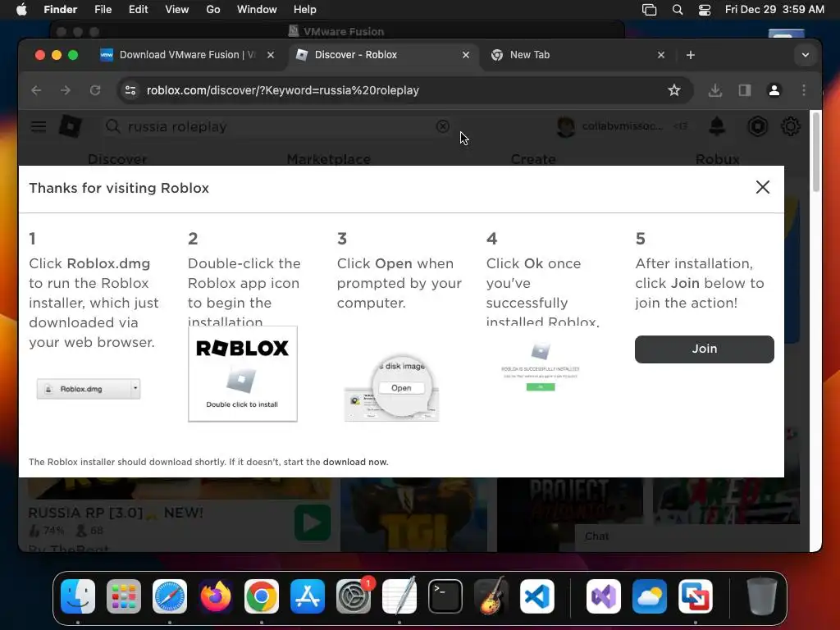Image resolution: width=840 pixels, height=630 pixels.
Task: Click the Double click to install image
Action: point(243,373)
